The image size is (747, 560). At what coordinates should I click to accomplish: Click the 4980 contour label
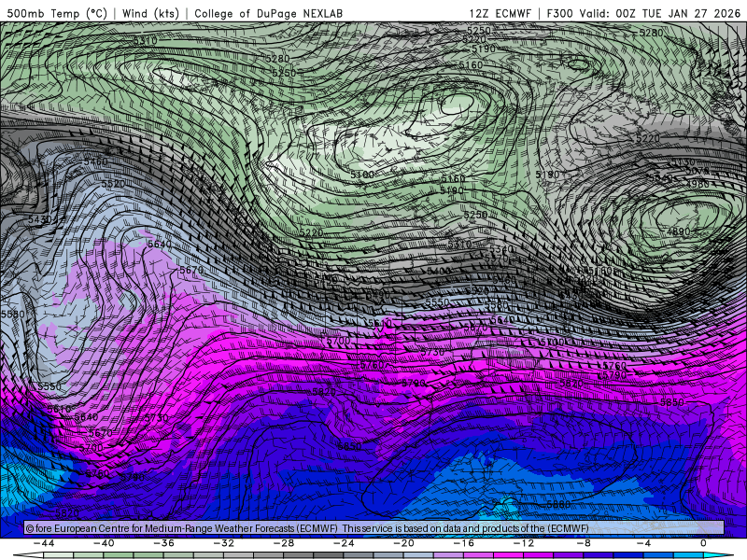point(698,183)
